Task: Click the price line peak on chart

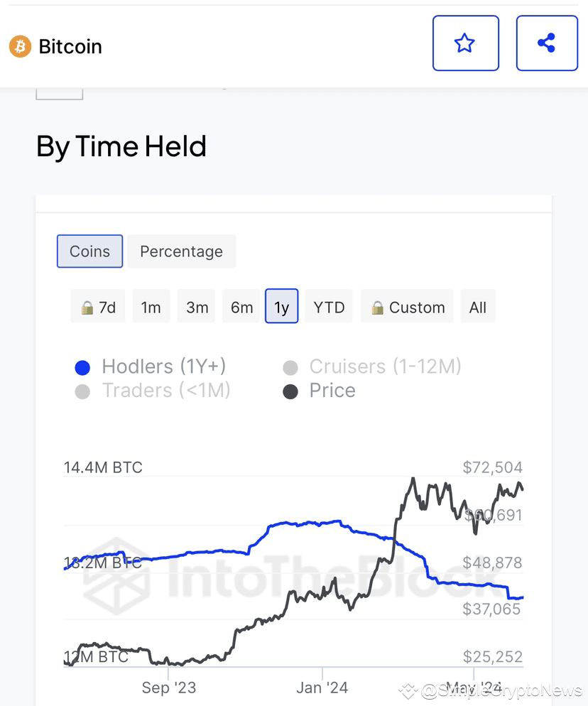Action: click(413, 479)
